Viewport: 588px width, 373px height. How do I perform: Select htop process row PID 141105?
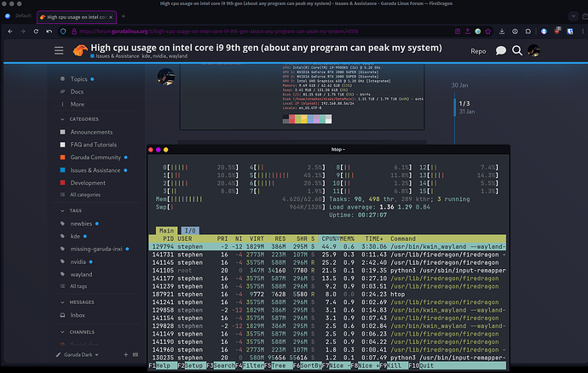tap(327, 270)
